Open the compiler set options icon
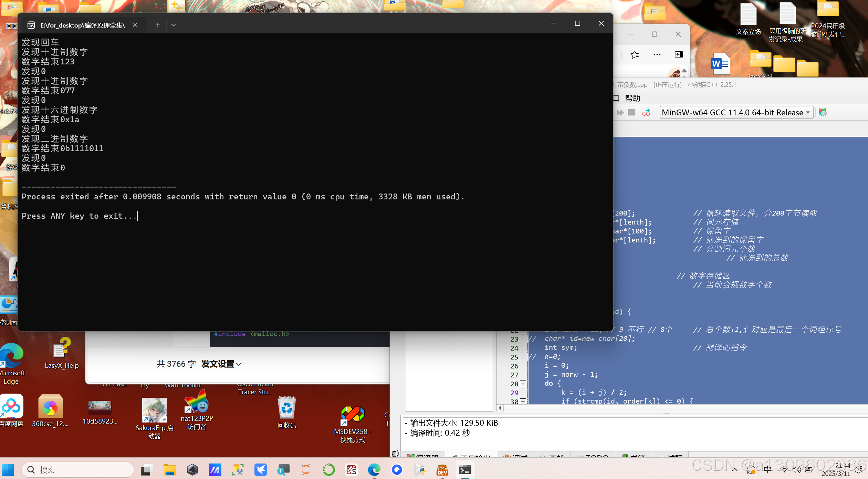Image resolution: width=868 pixels, height=479 pixels. [822, 113]
